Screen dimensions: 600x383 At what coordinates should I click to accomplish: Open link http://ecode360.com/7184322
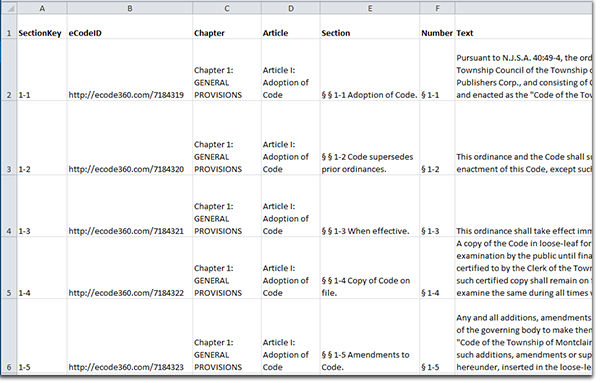point(126,293)
